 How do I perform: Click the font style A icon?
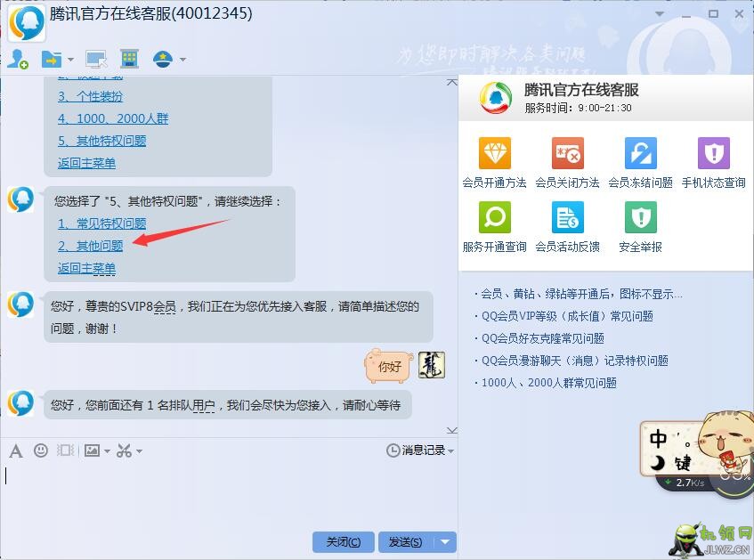(x=16, y=450)
